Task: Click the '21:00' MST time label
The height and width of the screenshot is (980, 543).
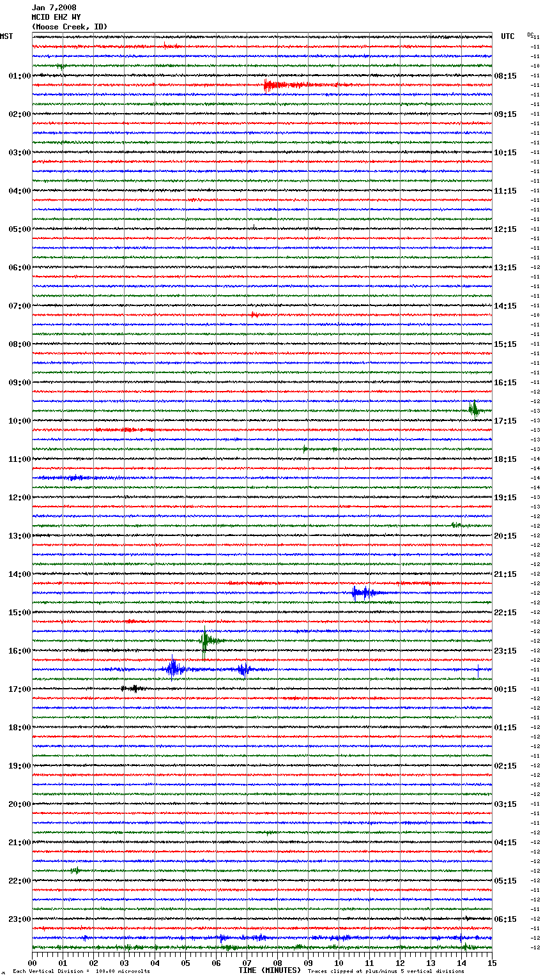Action: (x=20, y=843)
